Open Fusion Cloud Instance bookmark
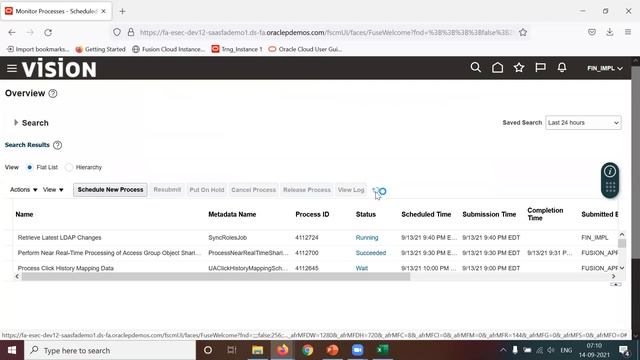 pos(169,49)
